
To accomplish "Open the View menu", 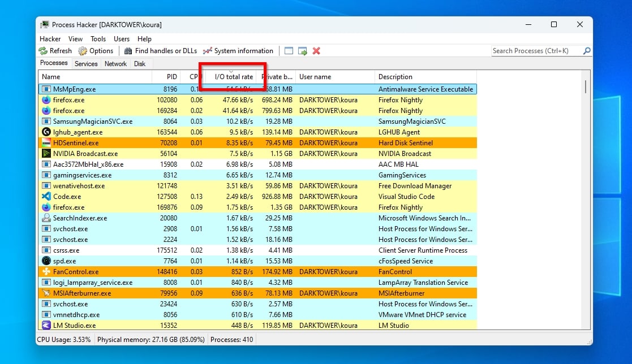I will tap(76, 39).
